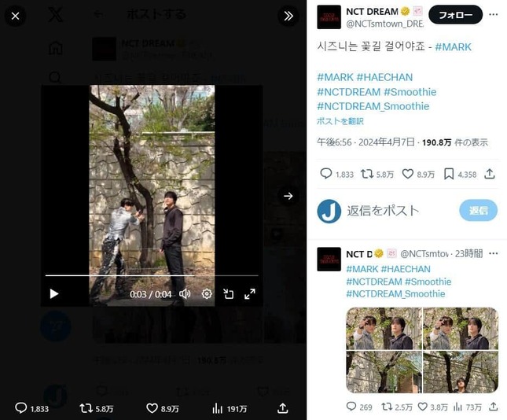Repost from the right panel stats

[x=367, y=174]
